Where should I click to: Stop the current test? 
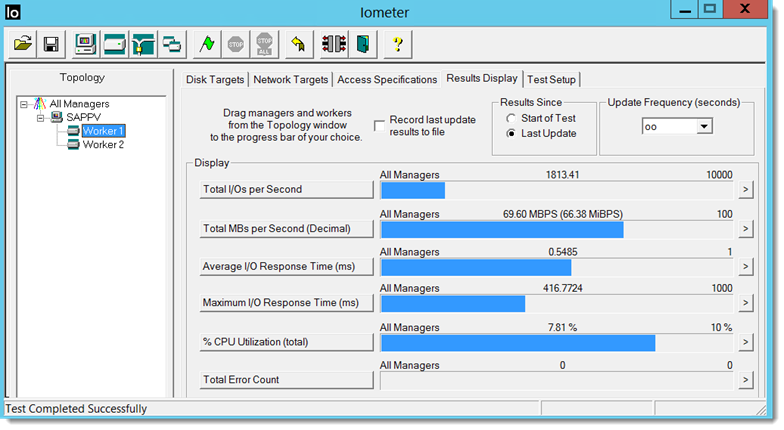coord(236,44)
